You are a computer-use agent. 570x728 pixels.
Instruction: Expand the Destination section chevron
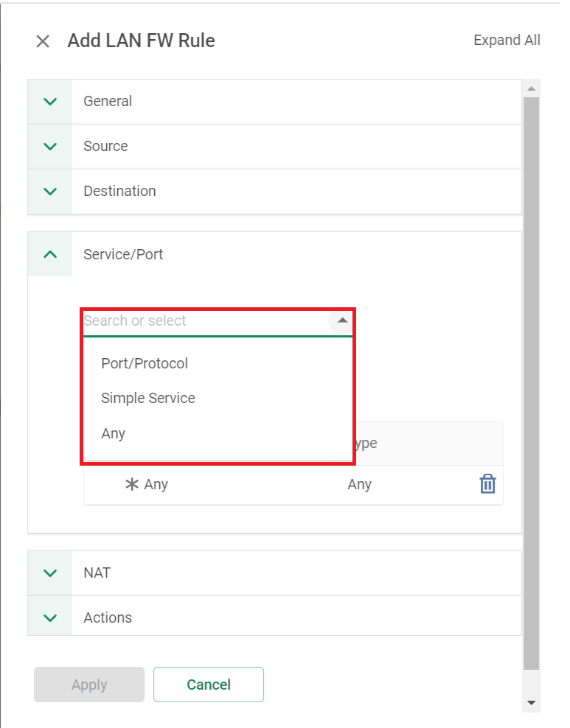pyautogui.click(x=50, y=192)
